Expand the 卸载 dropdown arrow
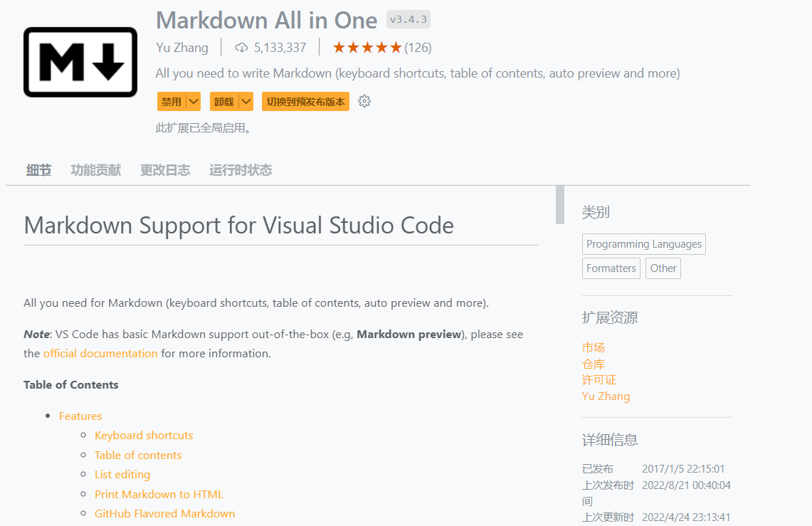 pos(246,102)
